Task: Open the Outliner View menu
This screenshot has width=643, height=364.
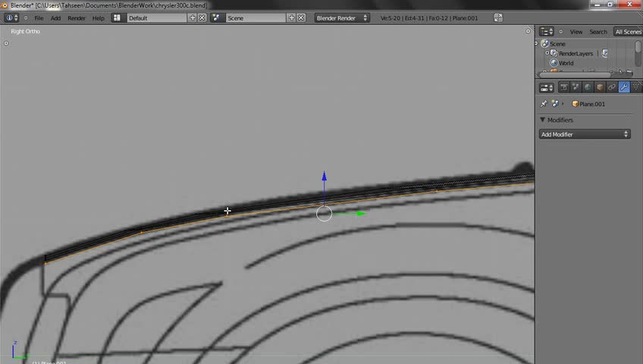Action: 576,32
